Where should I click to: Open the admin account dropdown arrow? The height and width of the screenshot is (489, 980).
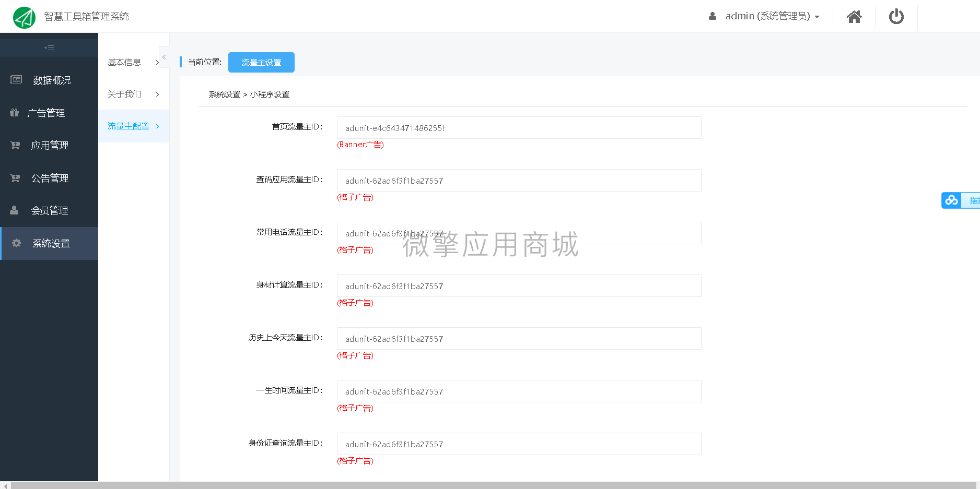coord(817,16)
